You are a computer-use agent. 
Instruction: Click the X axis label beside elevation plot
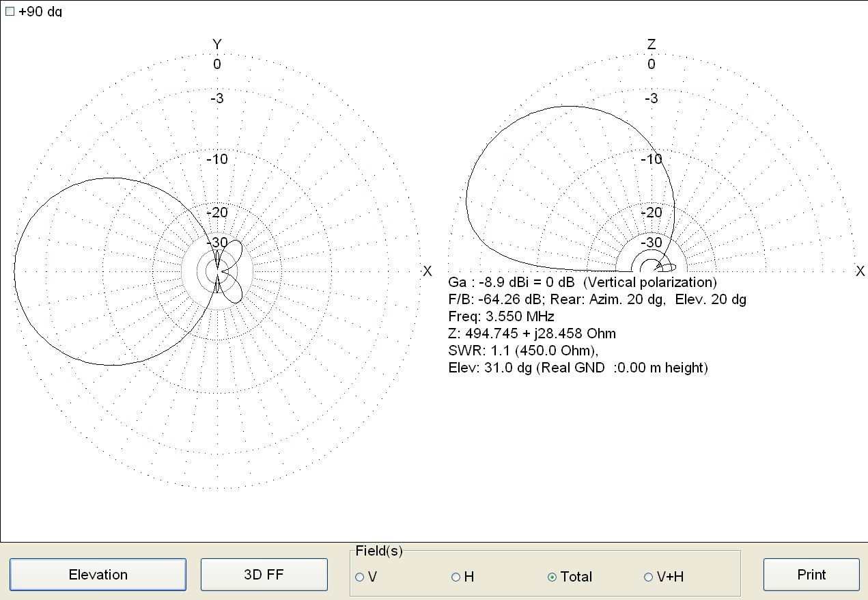tap(860, 271)
